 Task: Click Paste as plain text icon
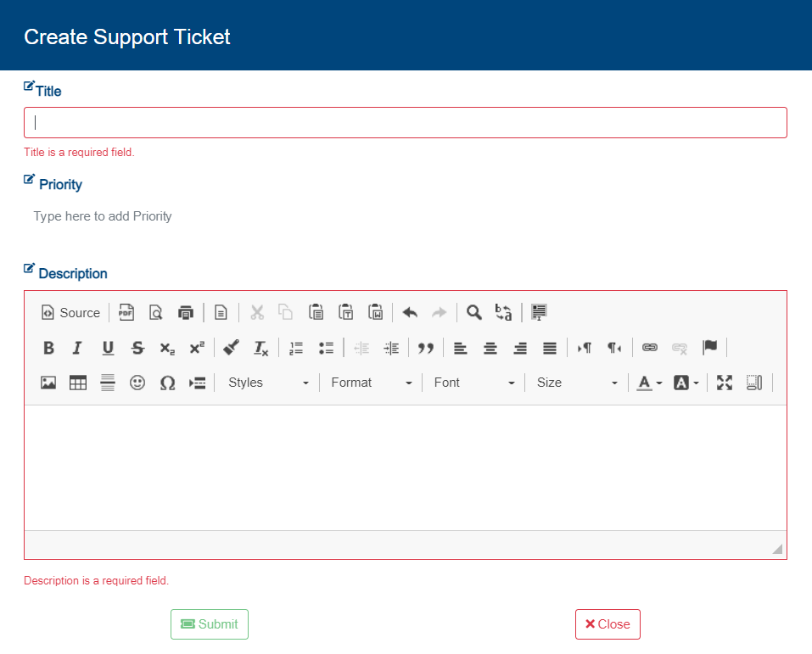(346, 313)
